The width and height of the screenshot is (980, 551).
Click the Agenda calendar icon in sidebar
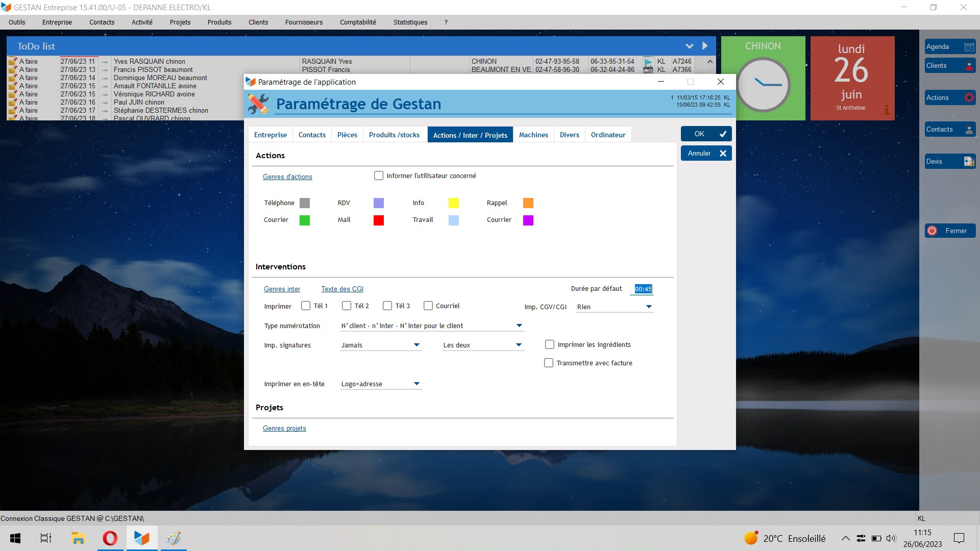[969, 47]
